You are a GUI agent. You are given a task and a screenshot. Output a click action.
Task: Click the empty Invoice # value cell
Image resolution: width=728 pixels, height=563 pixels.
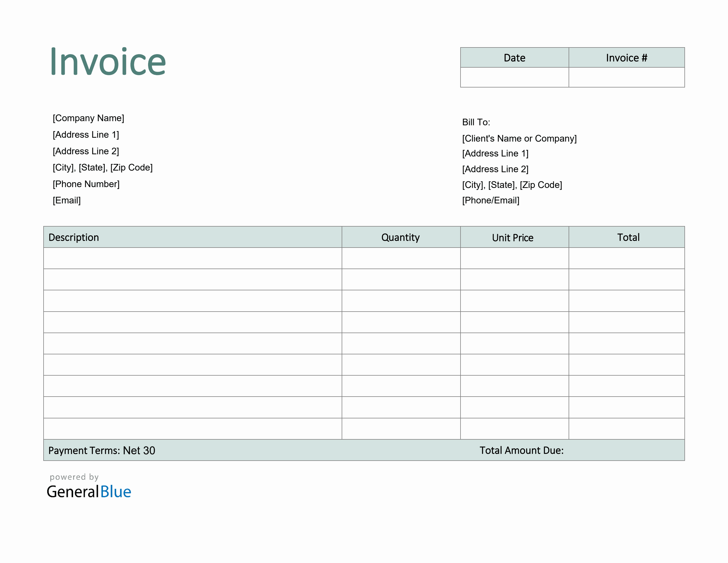point(627,77)
